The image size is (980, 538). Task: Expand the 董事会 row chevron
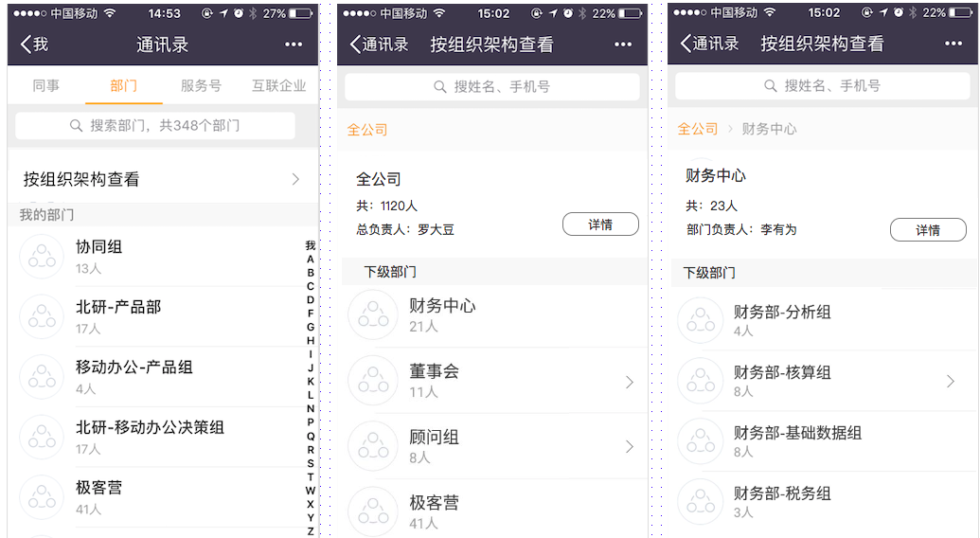point(630,382)
